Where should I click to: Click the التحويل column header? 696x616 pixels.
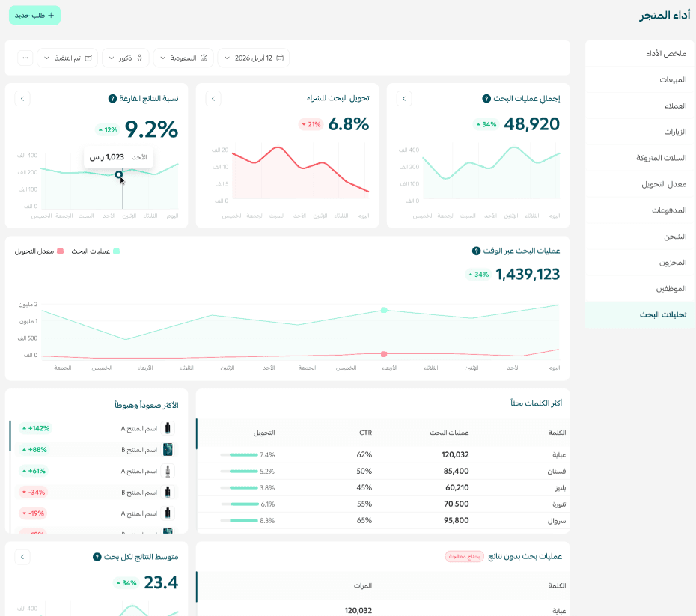tap(264, 433)
